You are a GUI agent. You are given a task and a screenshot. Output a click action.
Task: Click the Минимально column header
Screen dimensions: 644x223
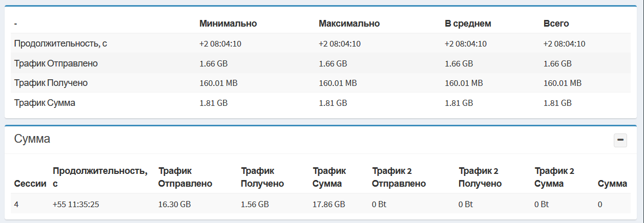[x=228, y=24]
